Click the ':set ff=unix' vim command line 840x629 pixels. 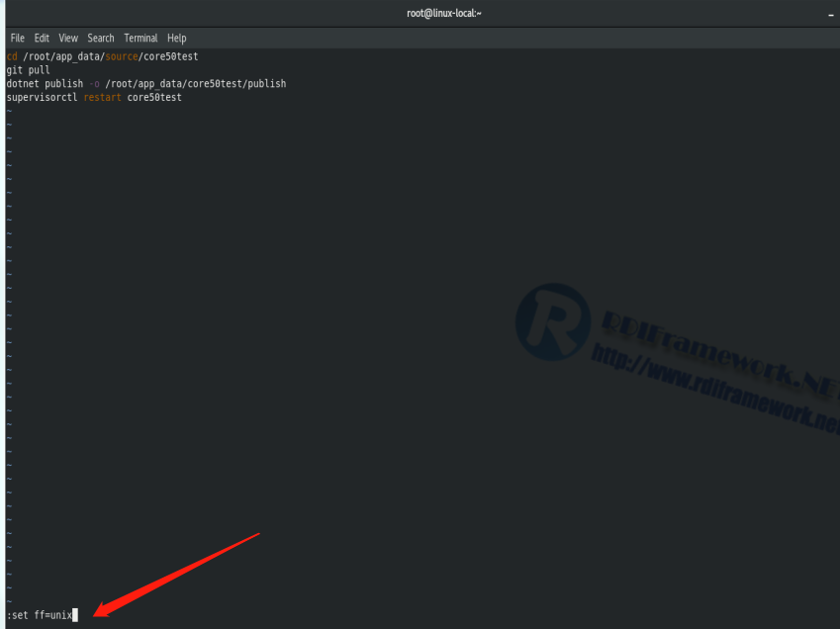point(40,615)
